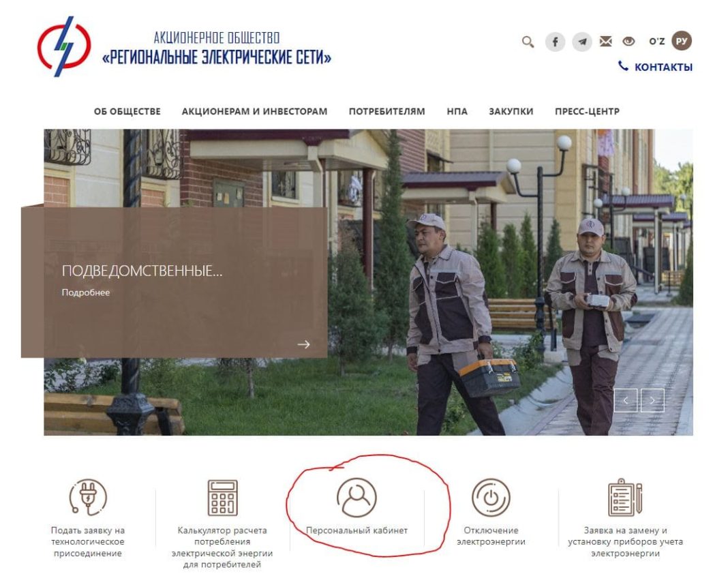Click the search magnifier icon
This screenshot has height=574, width=728.
528,42
